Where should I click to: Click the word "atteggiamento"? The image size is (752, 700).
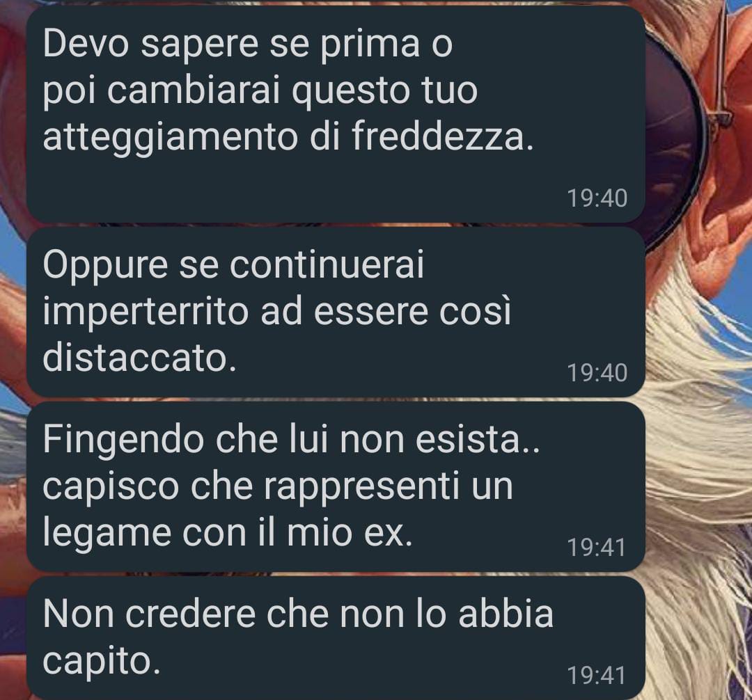tap(171, 138)
